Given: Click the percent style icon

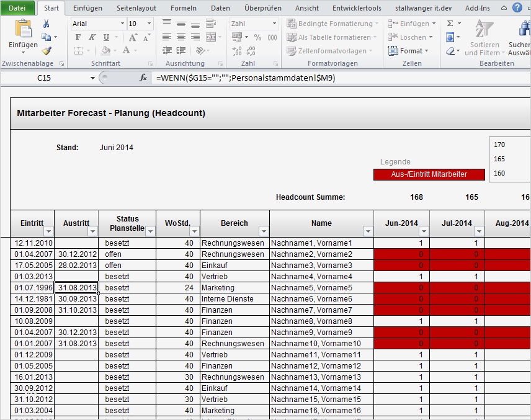Looking at the screenshot, I should [257, 37].
